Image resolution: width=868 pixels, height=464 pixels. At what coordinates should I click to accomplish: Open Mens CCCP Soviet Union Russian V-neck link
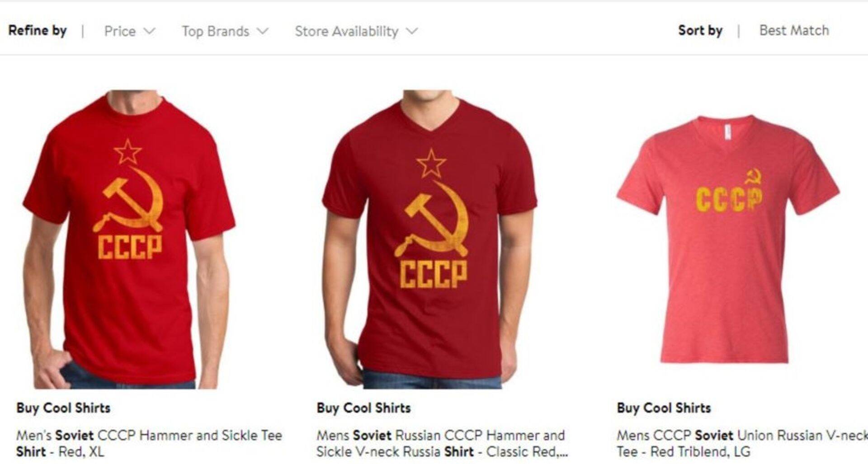pyautogui.click(x=742, y=444)
